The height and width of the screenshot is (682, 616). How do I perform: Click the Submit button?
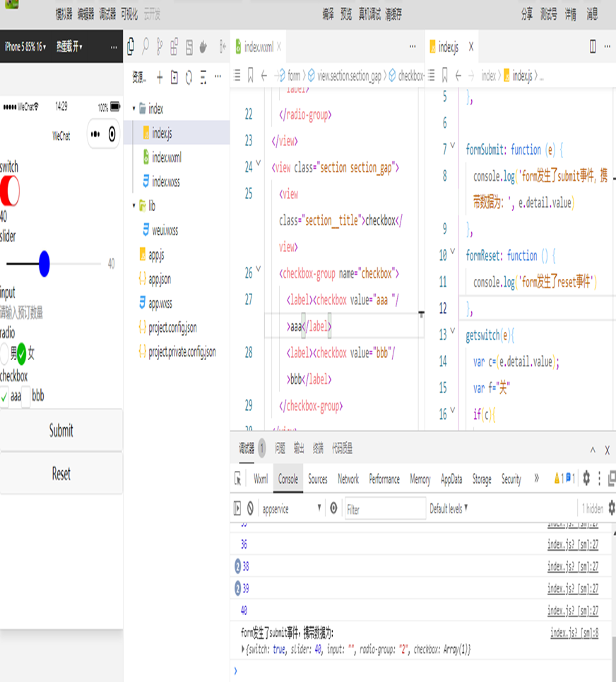pos(61,430)
